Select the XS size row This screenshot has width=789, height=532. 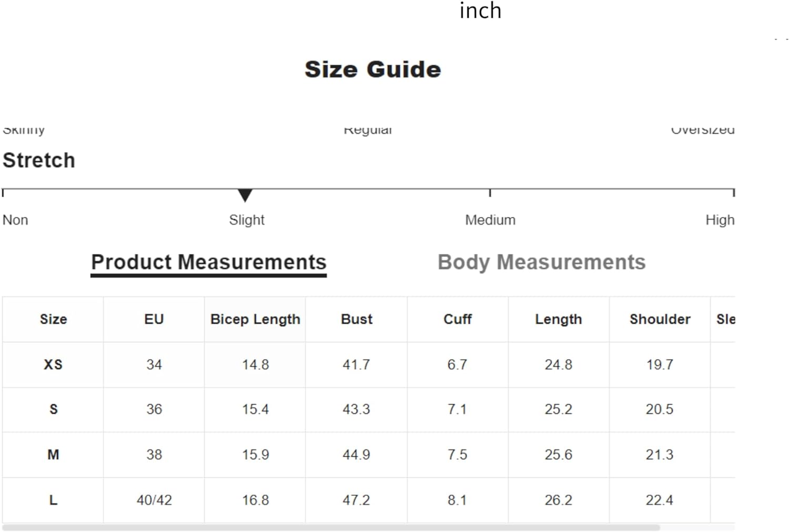coord(368,365)
